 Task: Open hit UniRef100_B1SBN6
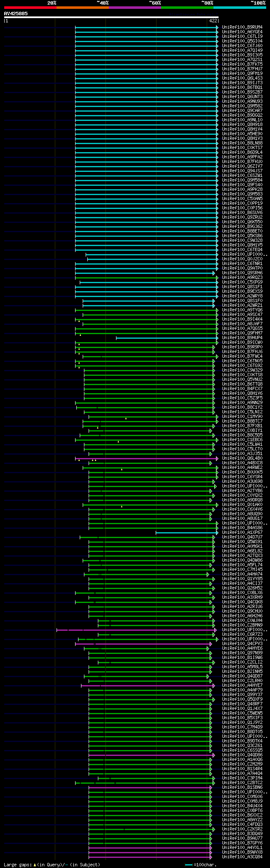pos(242,788)
